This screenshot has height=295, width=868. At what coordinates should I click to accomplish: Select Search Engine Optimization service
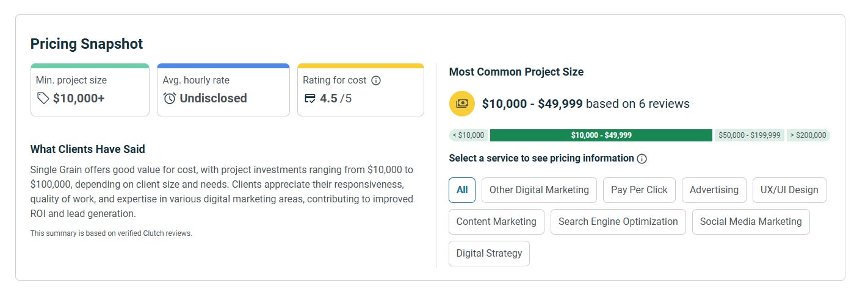[x=618, y=222]
